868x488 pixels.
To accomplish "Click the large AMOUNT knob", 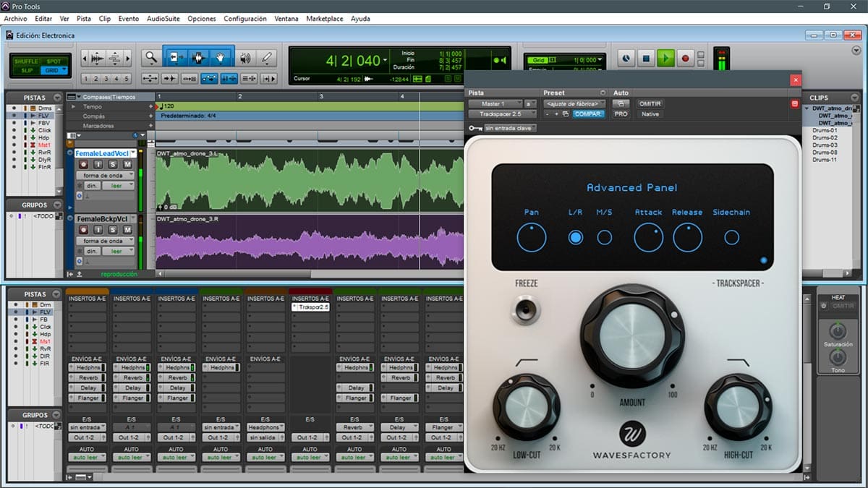I will (632, 335).
